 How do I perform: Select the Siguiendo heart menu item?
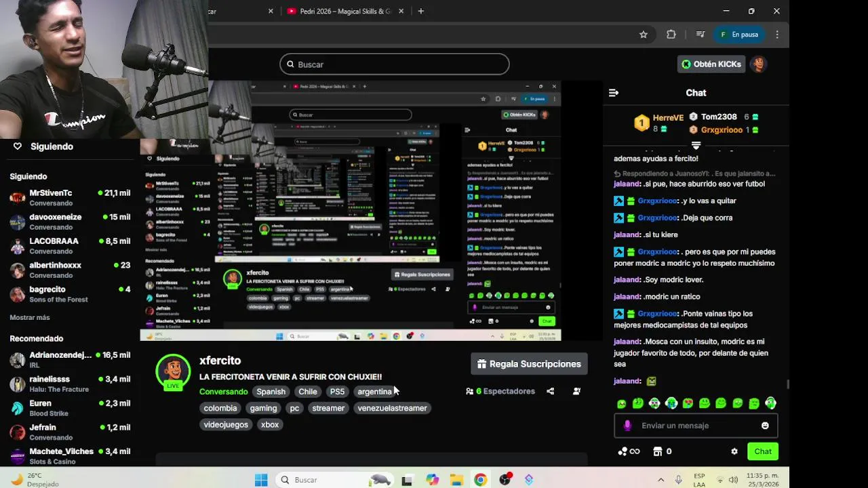[43, 146]
